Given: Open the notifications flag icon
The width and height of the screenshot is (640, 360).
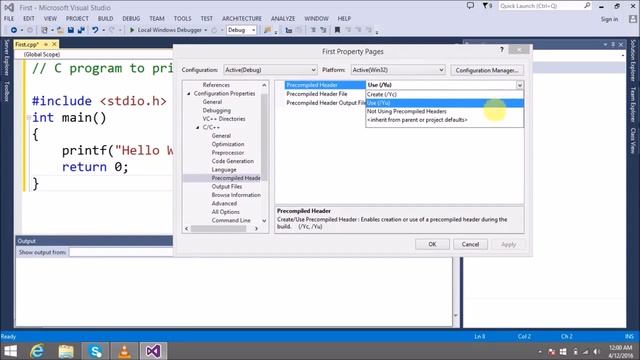Looking at the screenshot, I should pos(486,6).
